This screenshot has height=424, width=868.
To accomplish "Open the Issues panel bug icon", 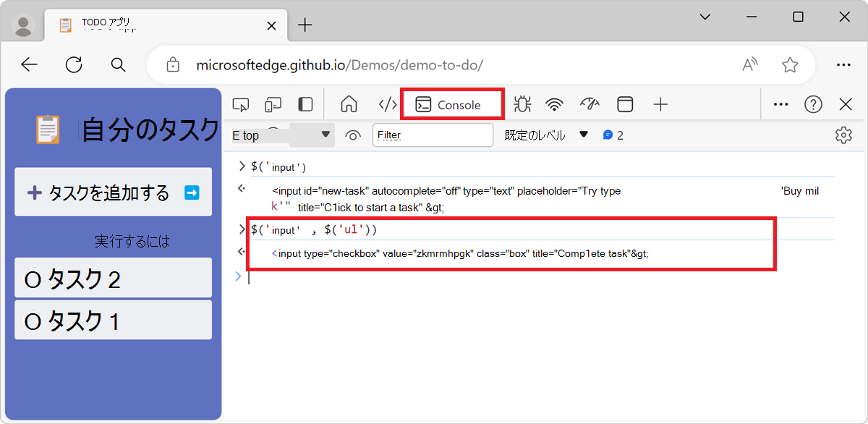I will [522, 103].
